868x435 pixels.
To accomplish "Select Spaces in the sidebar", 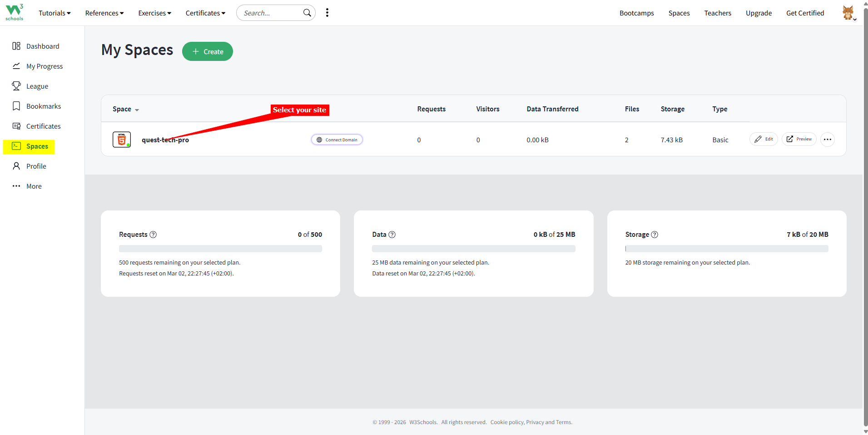I will [29, 146].
